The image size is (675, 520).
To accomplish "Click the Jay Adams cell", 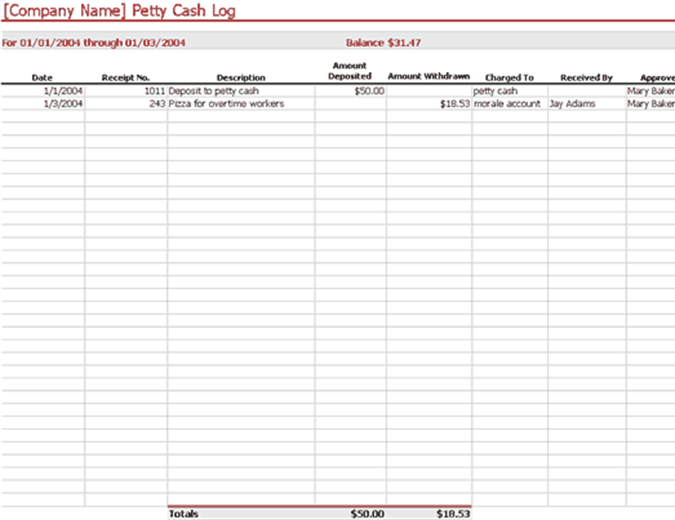I will coord(572,104).
